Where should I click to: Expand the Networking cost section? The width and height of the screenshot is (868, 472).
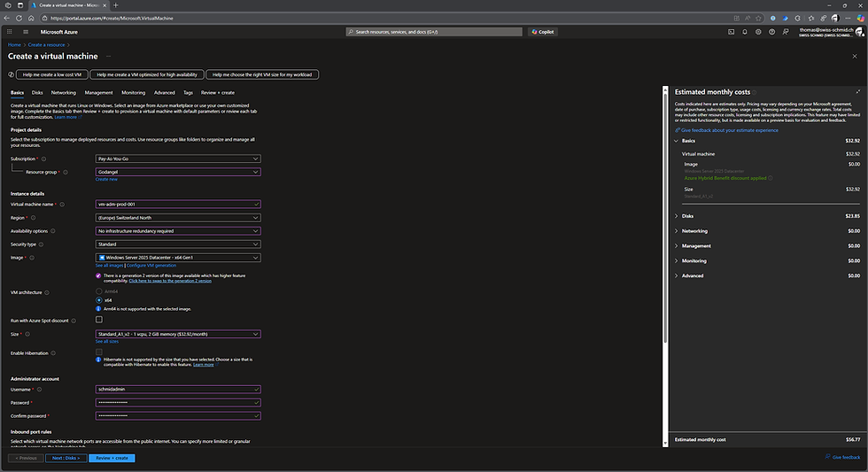coord(676,231)
